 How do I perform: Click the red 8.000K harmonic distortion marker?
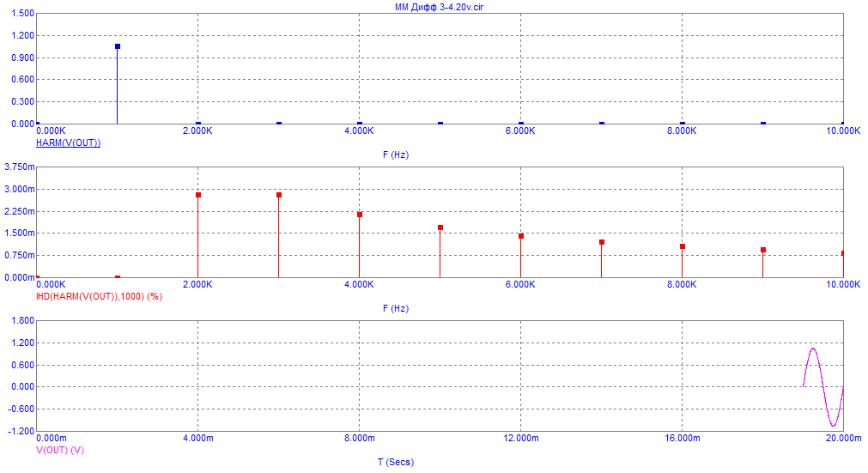coord(683,246)
